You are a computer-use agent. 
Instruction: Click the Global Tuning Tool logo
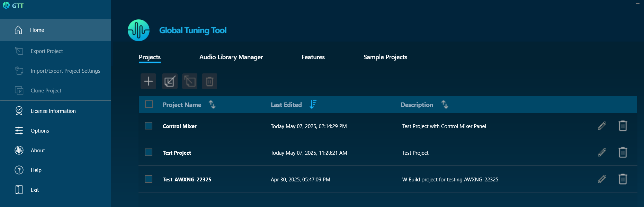139,30
